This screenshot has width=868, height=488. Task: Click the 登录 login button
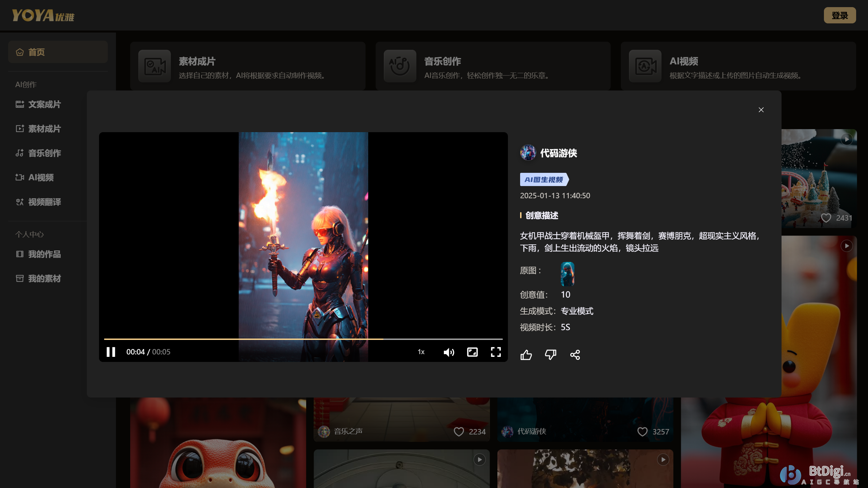pos(840,15)
